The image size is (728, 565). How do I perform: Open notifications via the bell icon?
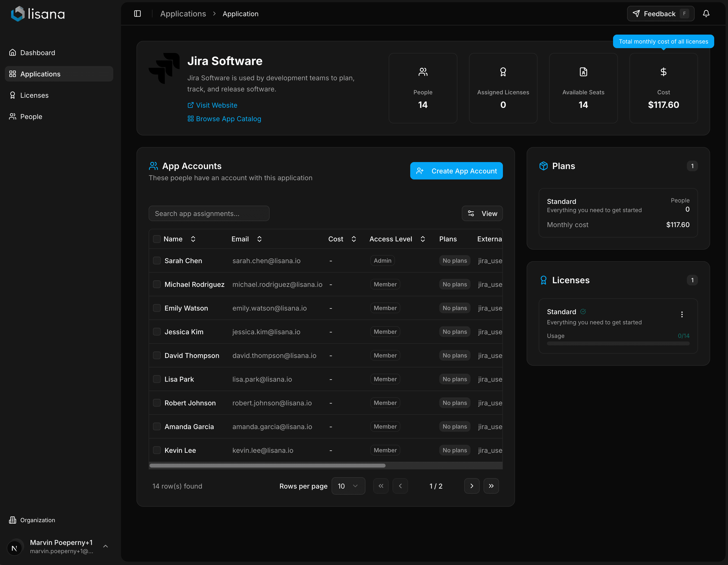(706, 13)
